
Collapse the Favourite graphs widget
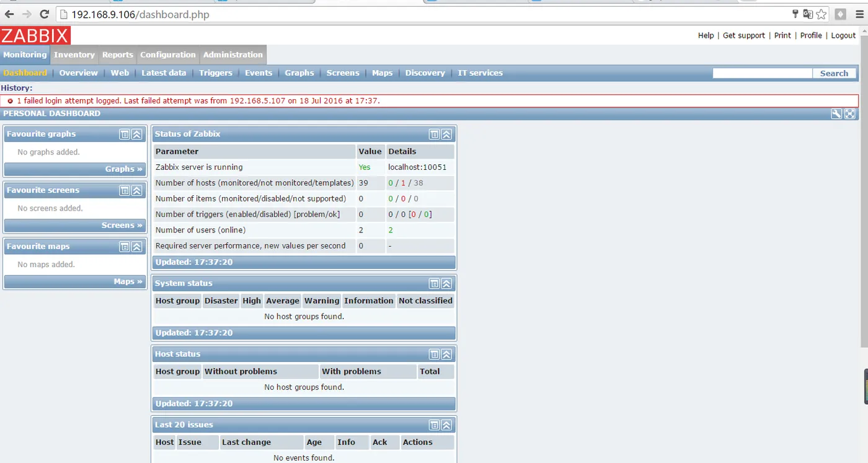point(137,134)
